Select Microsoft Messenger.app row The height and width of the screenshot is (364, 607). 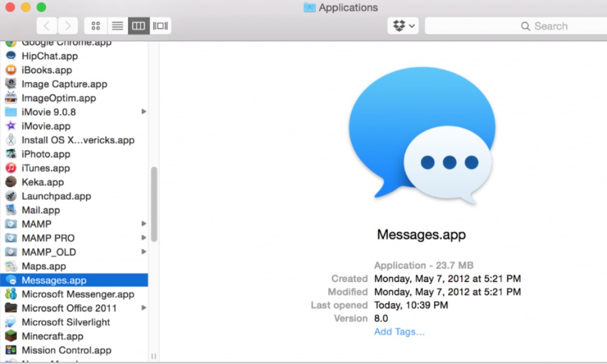(74, 294)
